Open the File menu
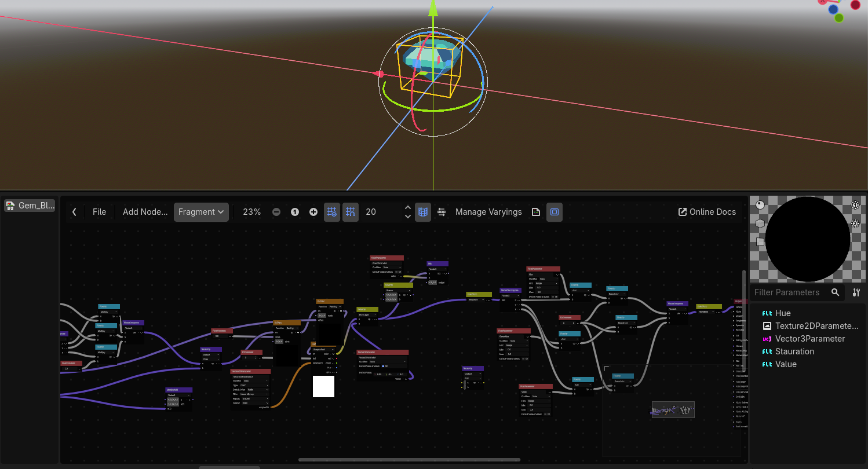This screenshot has height=469, width=868. 100,212
